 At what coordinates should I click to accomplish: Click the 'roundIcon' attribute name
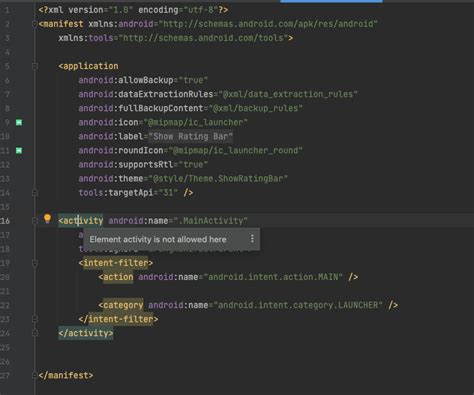141,150
